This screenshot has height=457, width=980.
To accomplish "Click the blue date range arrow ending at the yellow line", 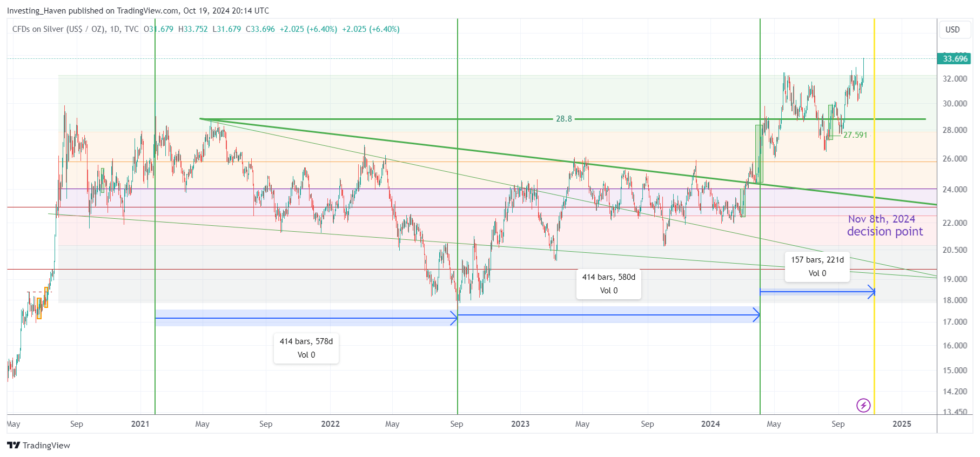I will coord(817,292).
